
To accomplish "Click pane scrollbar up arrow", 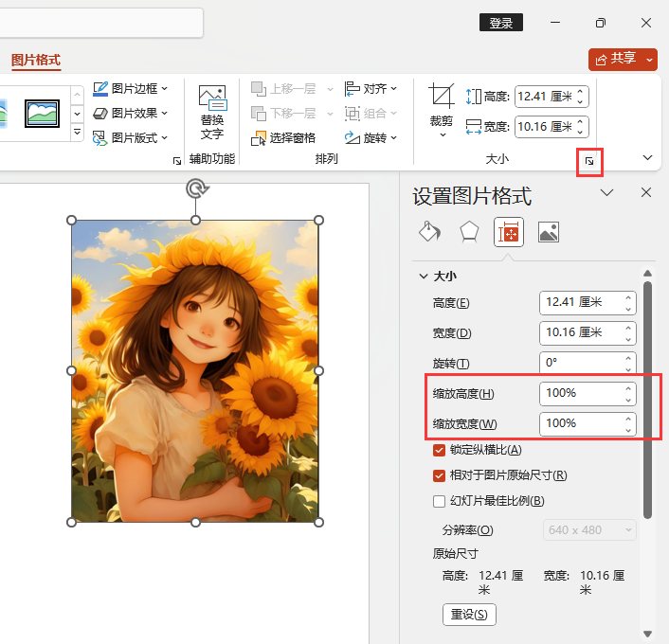I will click(x=647, y=273).
